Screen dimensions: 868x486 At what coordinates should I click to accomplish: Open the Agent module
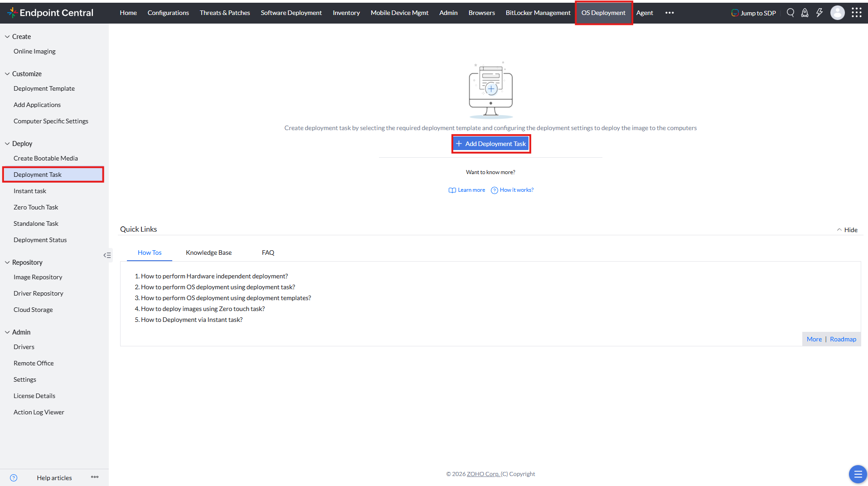(645, 13)
